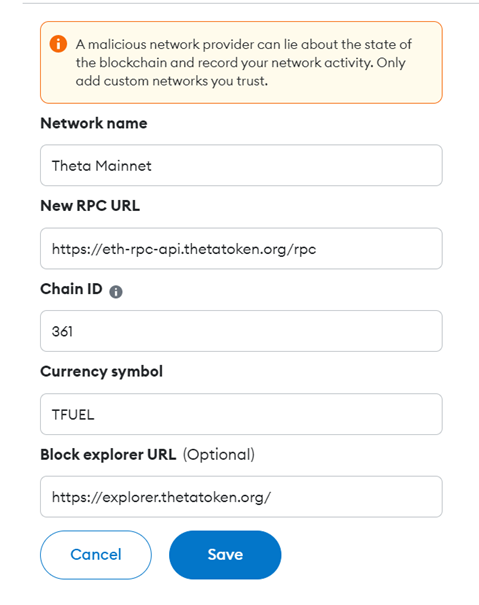Click the 'Chain ID' label text
Viewport: 479px width, 605px height.
[x=71, y=289]
